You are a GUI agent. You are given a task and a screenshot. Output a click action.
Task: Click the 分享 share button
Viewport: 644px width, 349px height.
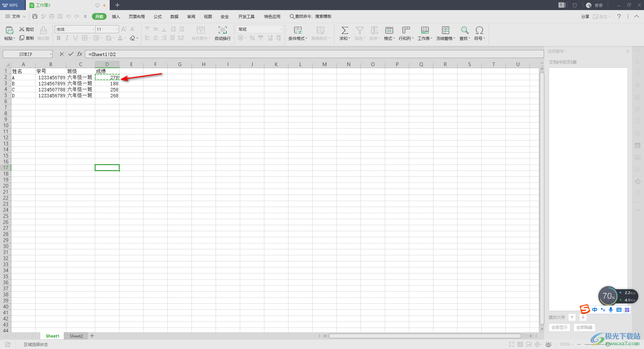[585, 16]
